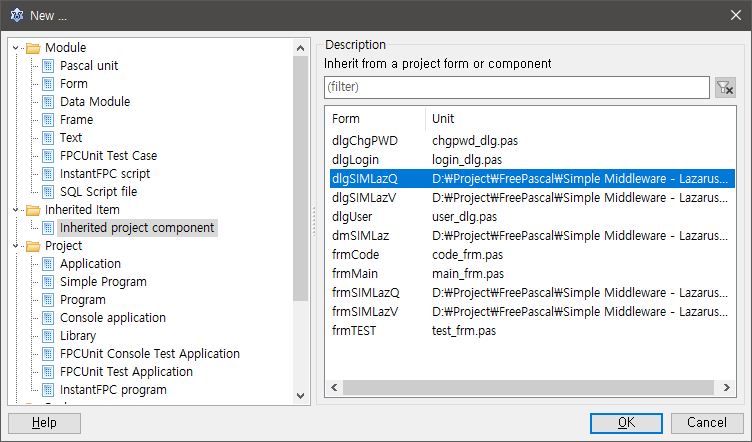Select the Pascal unit file icon
The width and height of the screenshot is (752, 442).
[47, 66]
